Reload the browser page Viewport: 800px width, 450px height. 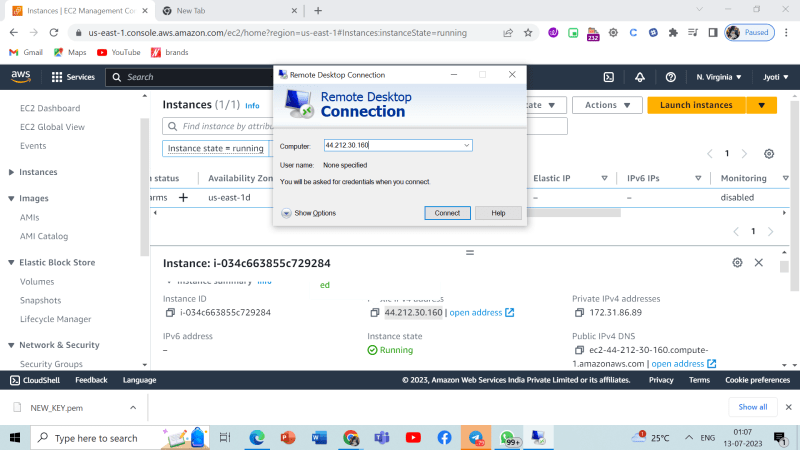[x=54, y=33]
